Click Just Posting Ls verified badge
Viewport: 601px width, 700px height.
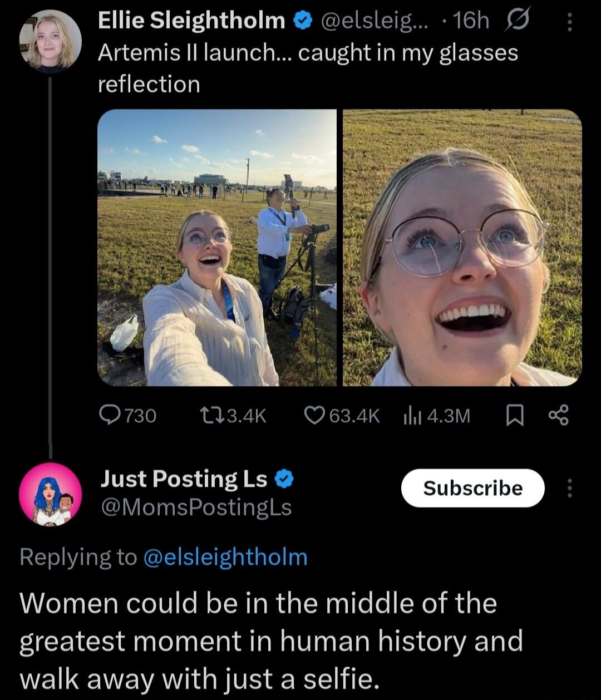[283, 479]
